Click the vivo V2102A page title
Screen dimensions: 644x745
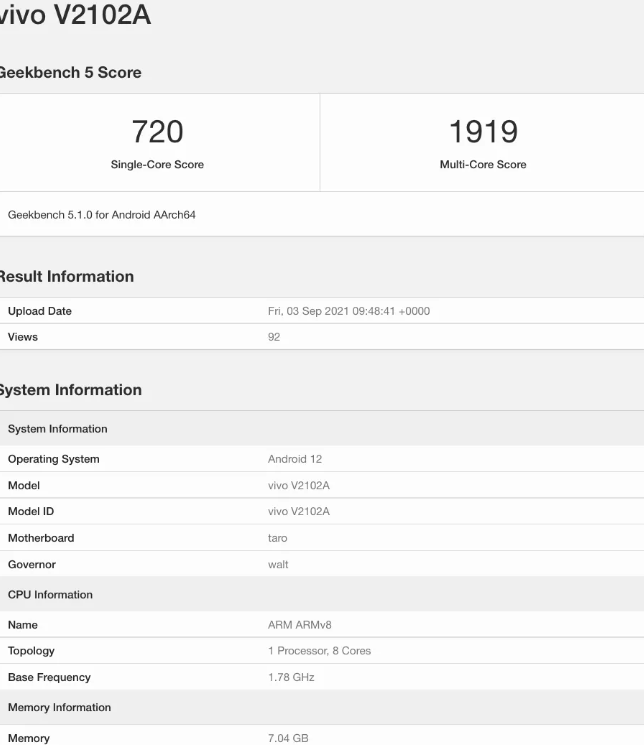pos(75,16)
